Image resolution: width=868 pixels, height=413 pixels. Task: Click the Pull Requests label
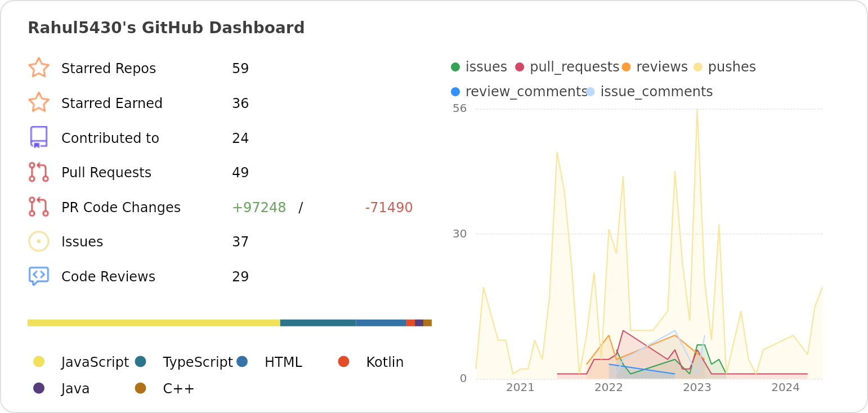(106, 173)
